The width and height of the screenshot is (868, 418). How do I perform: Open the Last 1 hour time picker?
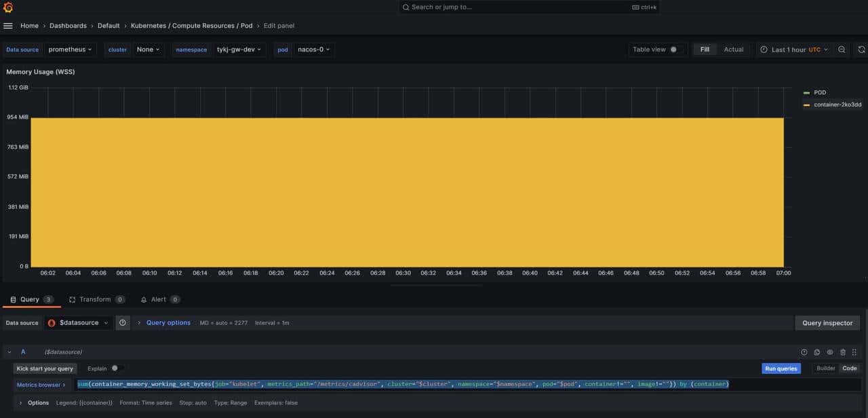tap(795, 49)
